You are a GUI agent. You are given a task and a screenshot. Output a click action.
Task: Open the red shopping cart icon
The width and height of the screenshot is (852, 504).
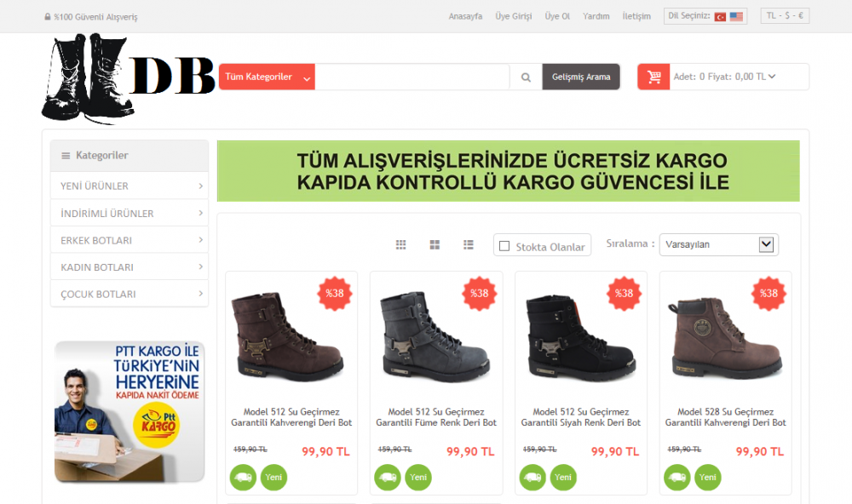click(653, 77)
